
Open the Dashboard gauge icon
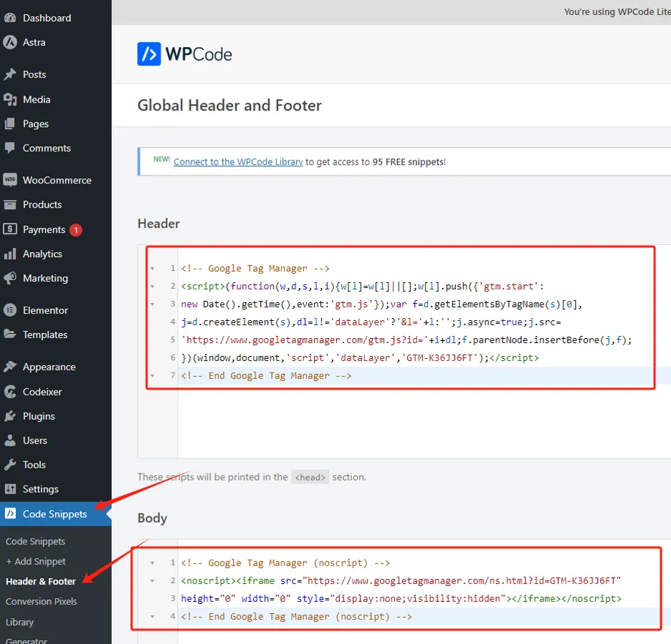10,18
